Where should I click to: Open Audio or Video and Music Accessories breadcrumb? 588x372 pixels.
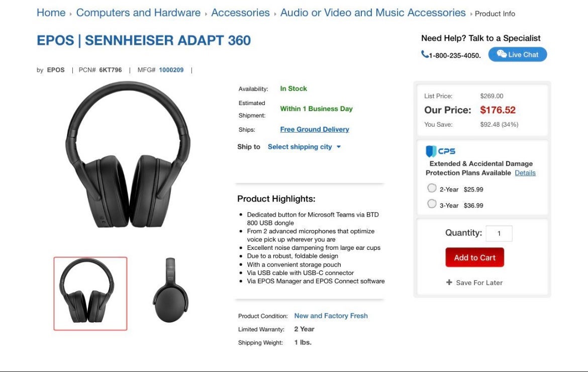tap(373, 13)
